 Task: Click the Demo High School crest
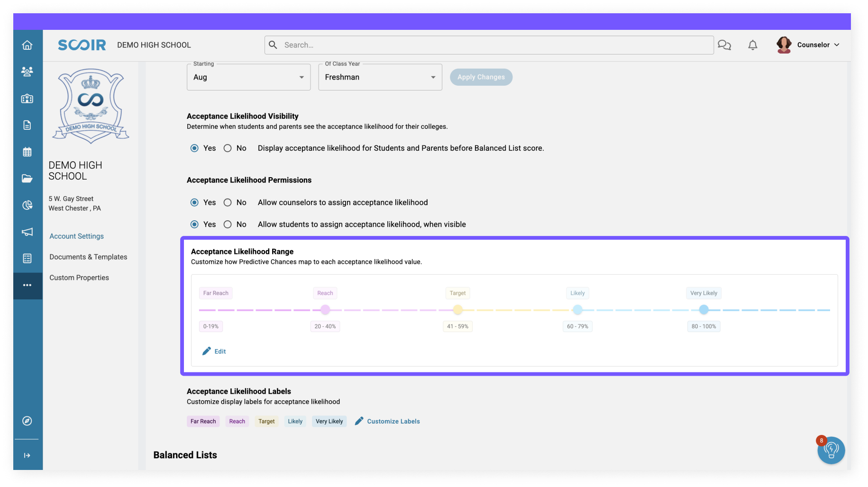click(91, 106)
